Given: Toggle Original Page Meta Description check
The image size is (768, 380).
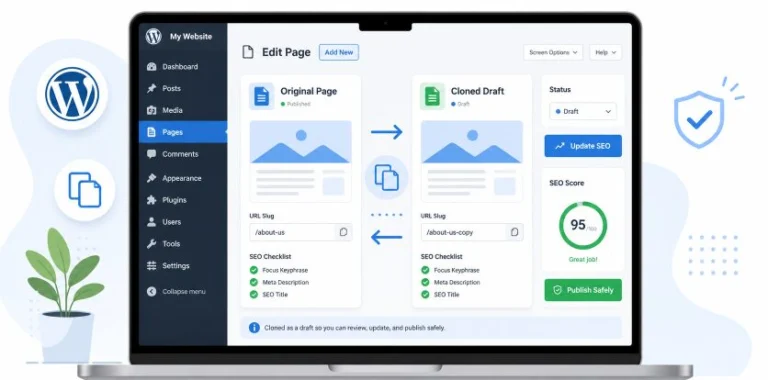Looking at the screenshot, I should point(254,282).
